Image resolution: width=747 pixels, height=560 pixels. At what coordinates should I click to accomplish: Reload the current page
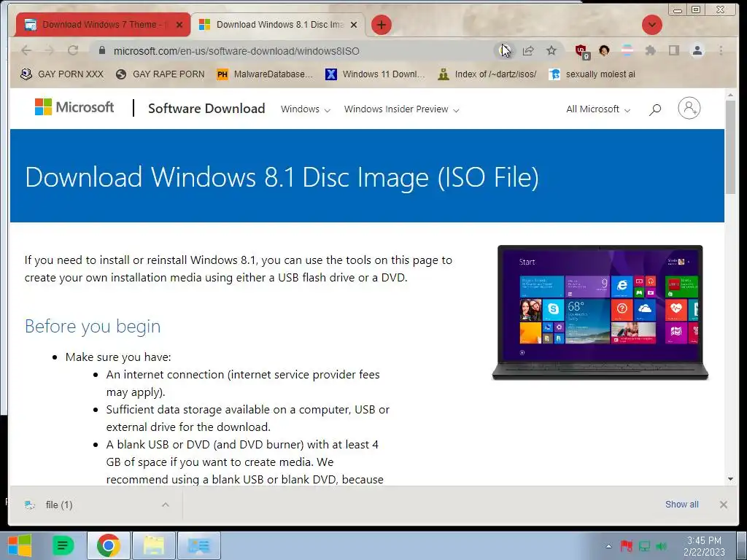72,50
